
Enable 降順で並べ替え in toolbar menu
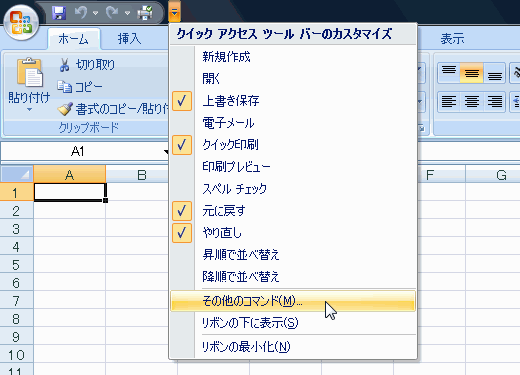(293, 277)
